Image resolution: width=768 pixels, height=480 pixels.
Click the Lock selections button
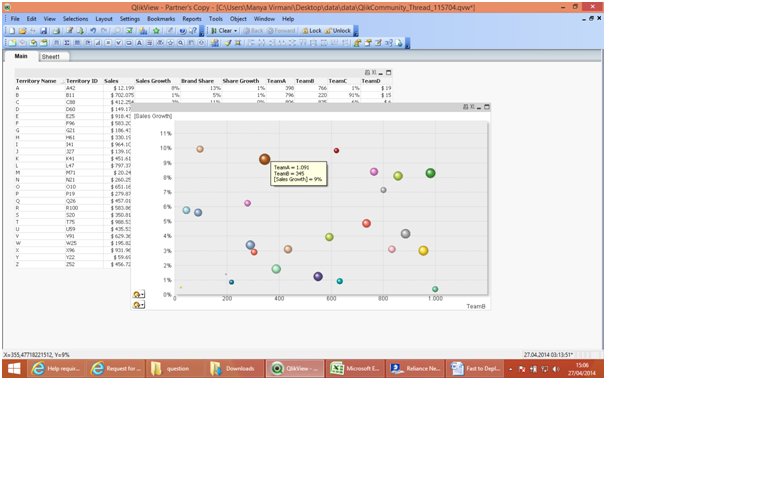tap(312, 30)
